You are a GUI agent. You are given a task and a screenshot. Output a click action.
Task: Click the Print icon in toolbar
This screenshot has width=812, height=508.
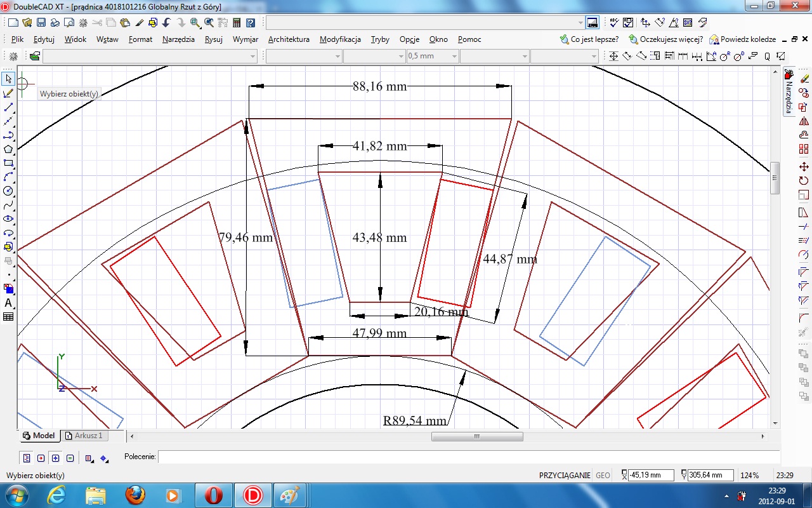[x=55, y=23]
